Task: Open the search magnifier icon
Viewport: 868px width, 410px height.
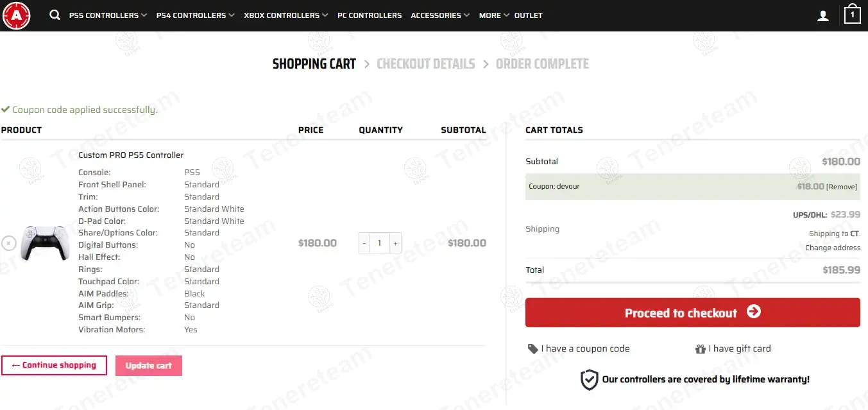Action: 55,15
